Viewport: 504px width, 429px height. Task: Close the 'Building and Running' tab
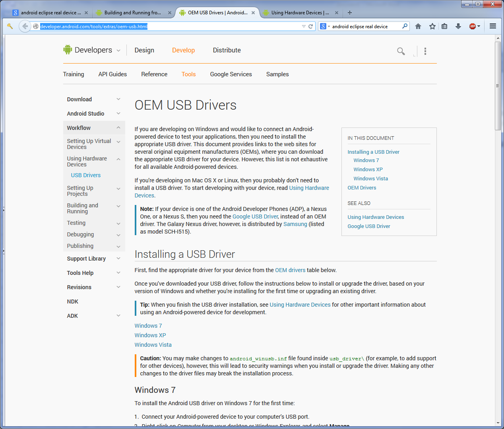pyautogui.click(x=170, y=13)
